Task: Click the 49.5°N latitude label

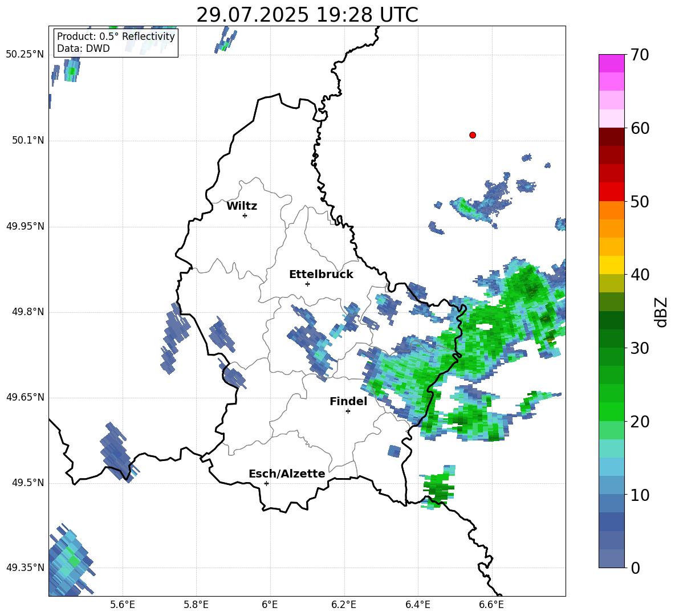Action: (x=28, y=483)
